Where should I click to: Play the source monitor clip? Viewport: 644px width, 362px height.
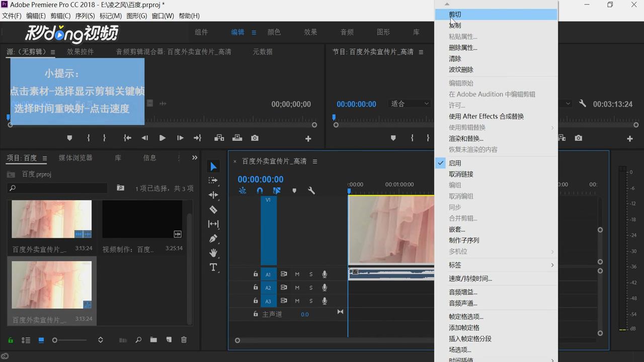[x=162, y=138]
